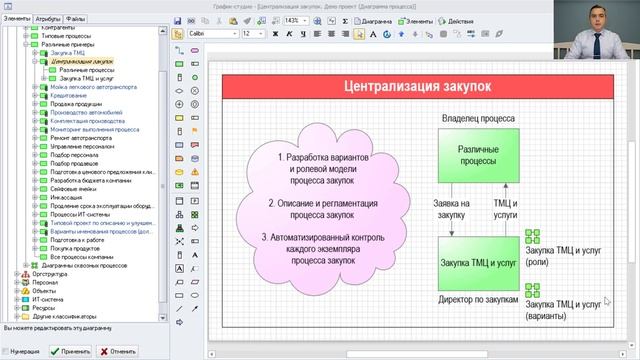Select Кредитование in the tree
This screenshot has height=360, width=640.
click(x=69, y=96)
